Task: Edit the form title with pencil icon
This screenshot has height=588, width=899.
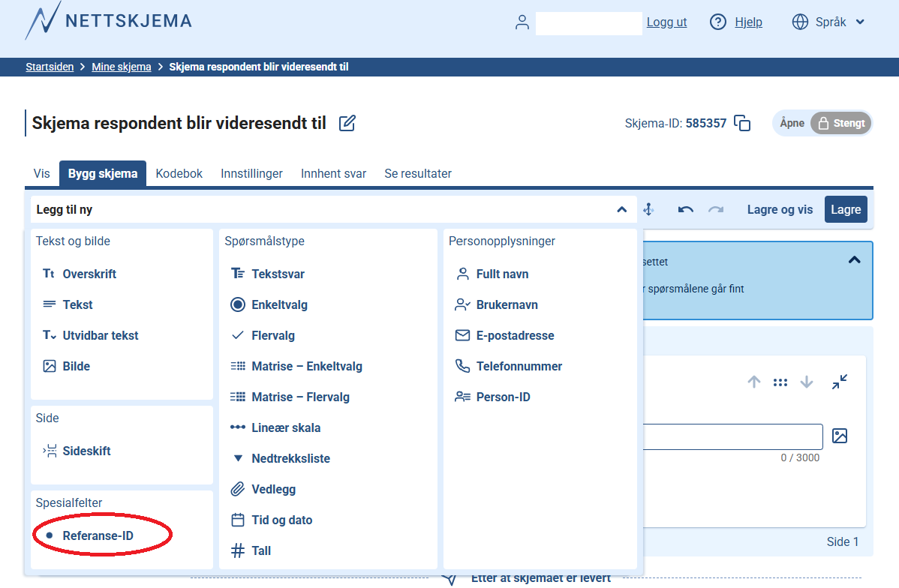Action: (347, 123)
